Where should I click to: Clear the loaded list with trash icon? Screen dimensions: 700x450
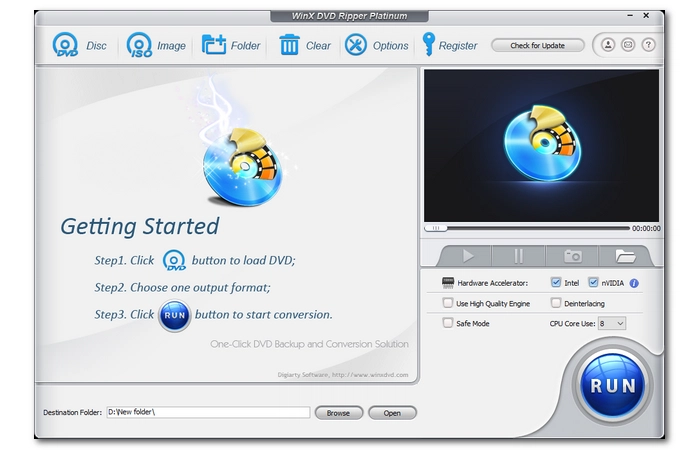[289, 45]
